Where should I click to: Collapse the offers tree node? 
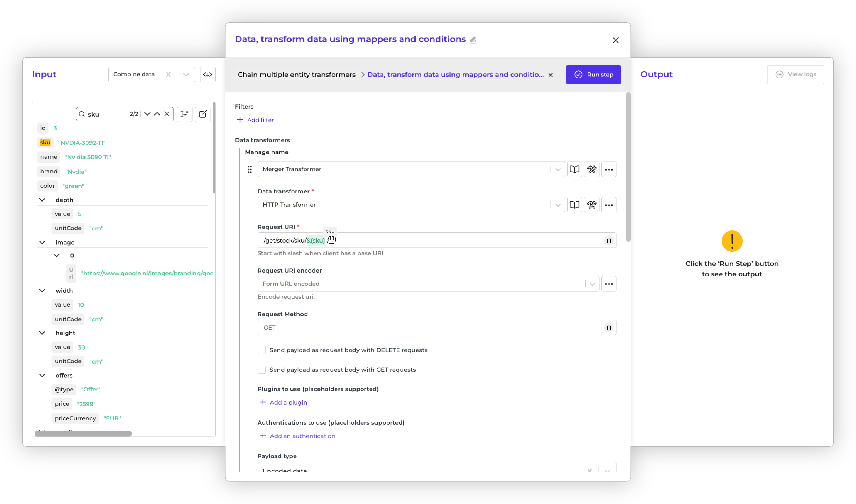tap(42, 375)
